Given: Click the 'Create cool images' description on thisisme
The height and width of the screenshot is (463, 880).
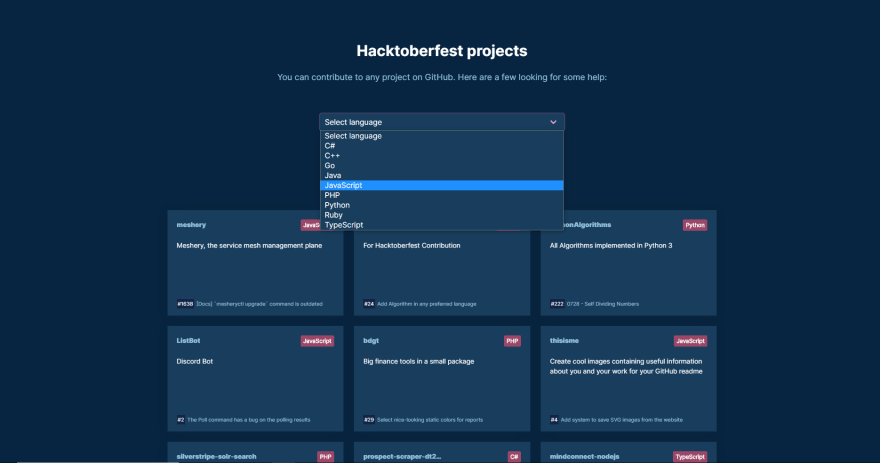Looking at the screenshot, I should coord(626,366).
